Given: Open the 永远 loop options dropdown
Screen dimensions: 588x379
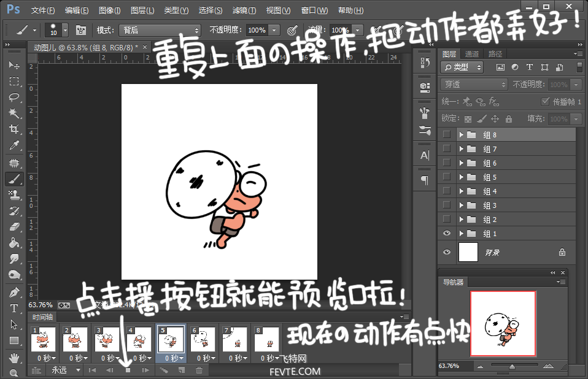Looking at the screenshot, I should pyautogui.click(x=65, y=370).
